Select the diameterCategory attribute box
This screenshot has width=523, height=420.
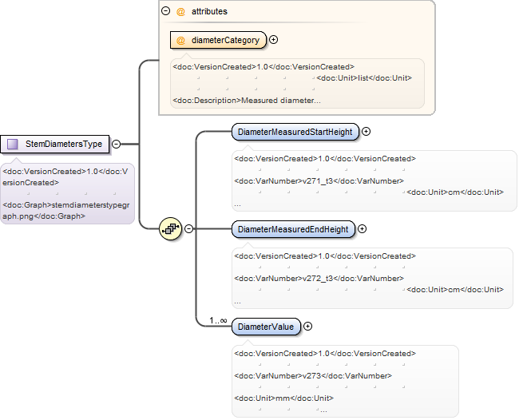[x=219, y=40]
